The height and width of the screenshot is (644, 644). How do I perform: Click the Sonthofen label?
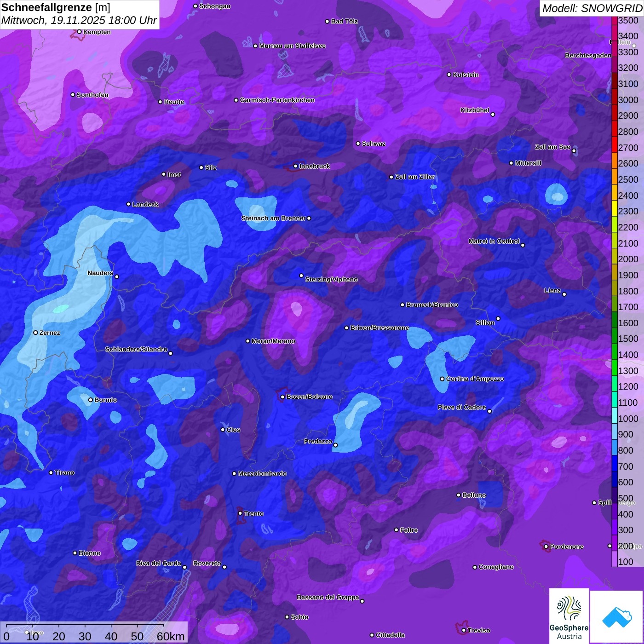point(92,95)
